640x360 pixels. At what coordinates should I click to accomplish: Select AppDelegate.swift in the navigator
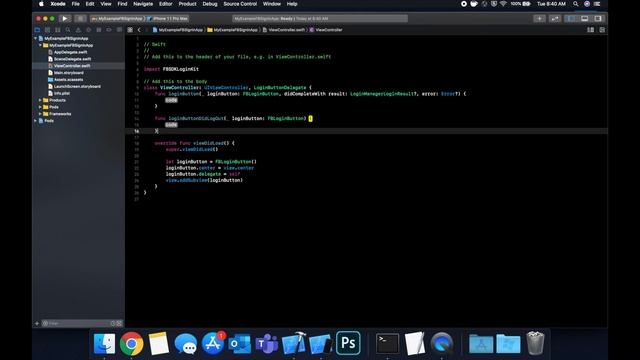pyautogui.click(x=70, y=52)
